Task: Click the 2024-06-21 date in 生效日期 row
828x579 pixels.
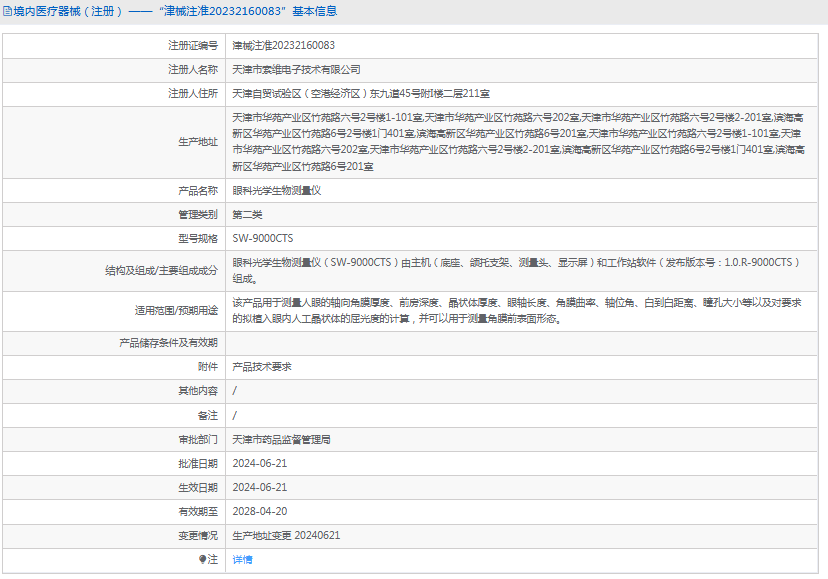Action: point(260,488)
